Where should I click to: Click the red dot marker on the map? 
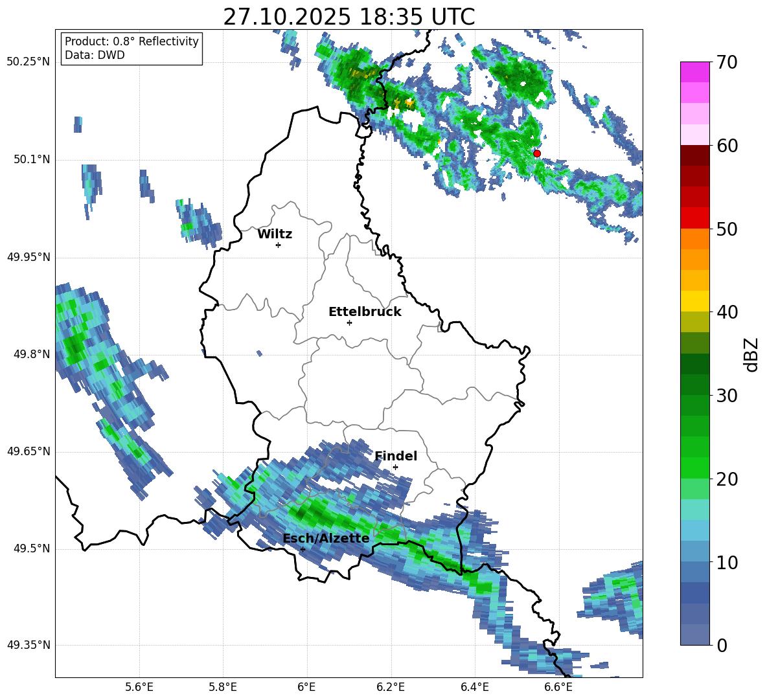pos(536,153)
